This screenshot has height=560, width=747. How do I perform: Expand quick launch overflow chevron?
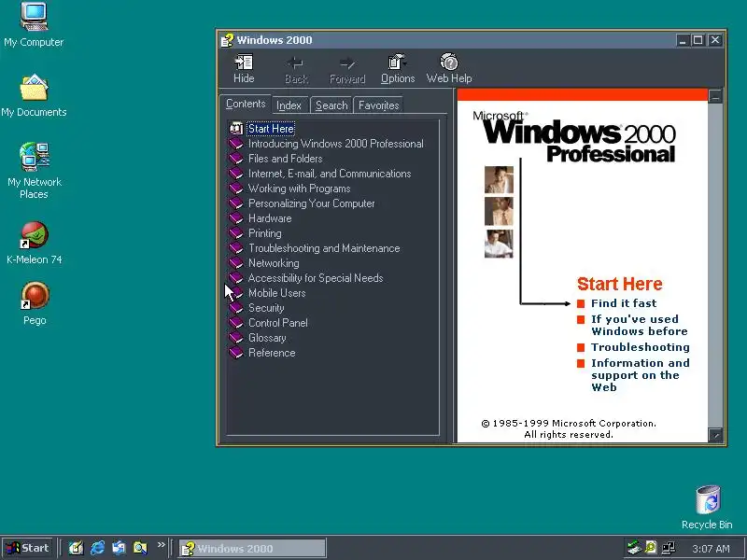point(161,544)
